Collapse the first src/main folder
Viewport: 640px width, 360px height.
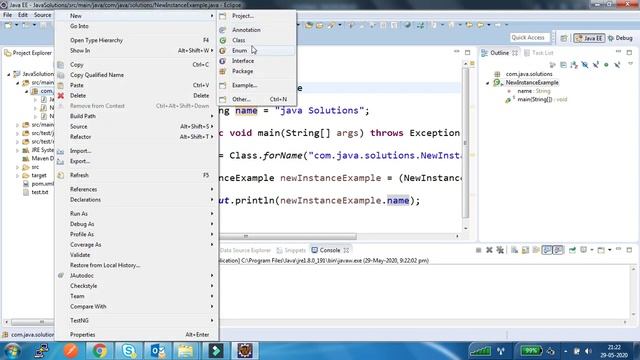18,83
